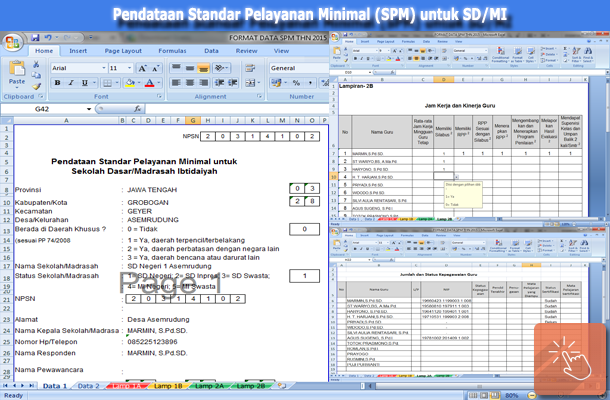This screenshot has height=400, width=610.
Task: Jump to last sheet with tab navigation arrow
Action: (32, 386)
